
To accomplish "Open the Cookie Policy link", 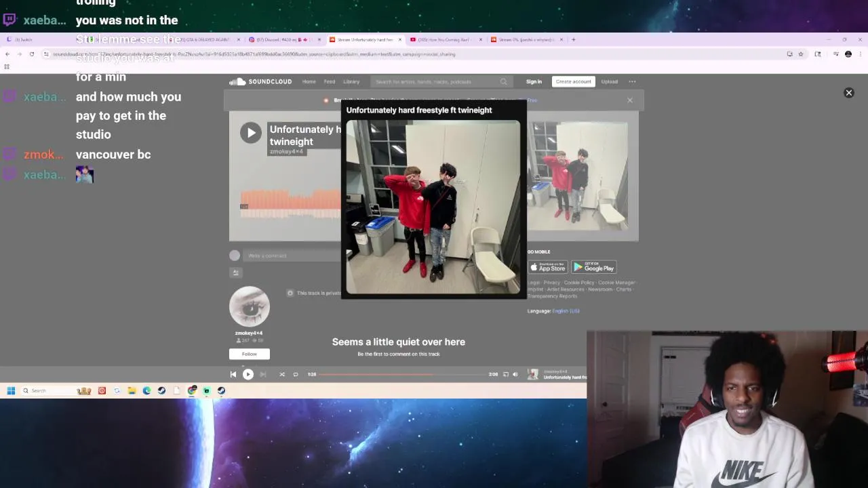I will pos(578,283).
